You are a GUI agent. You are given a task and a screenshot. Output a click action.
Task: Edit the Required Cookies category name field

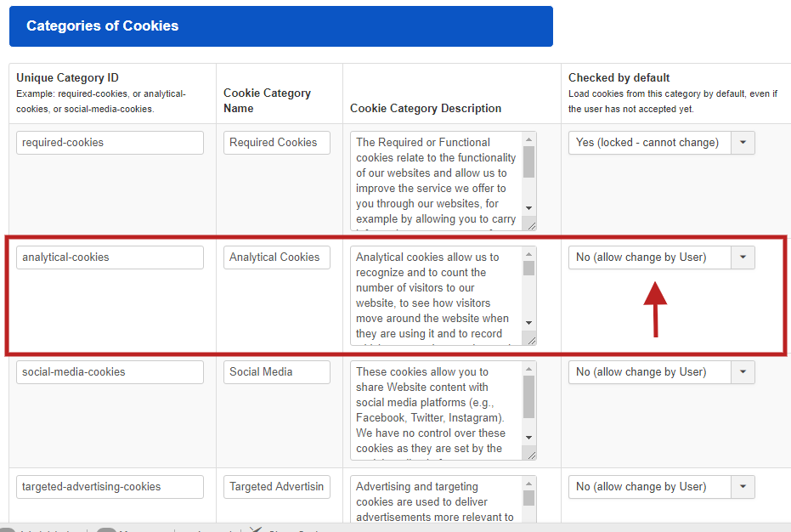click(277, 143)
